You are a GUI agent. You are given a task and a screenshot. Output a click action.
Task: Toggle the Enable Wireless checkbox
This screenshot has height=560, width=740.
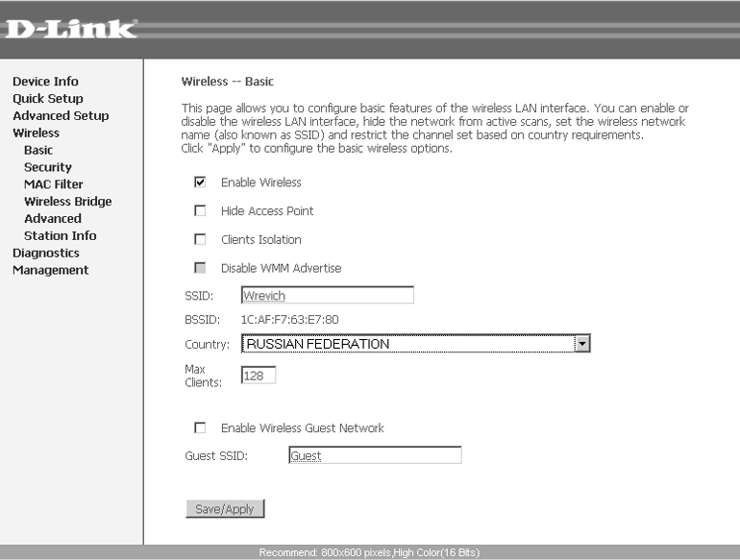coord(200,183)
